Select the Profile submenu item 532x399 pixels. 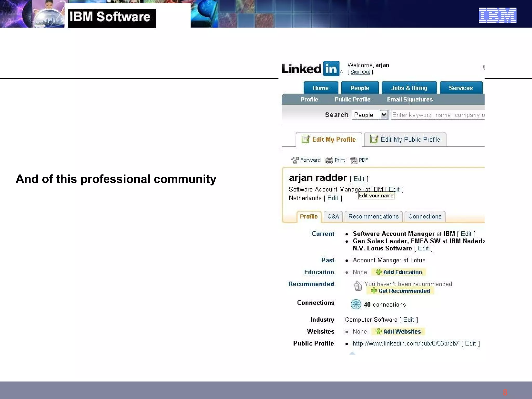click(x=309, y=99)
